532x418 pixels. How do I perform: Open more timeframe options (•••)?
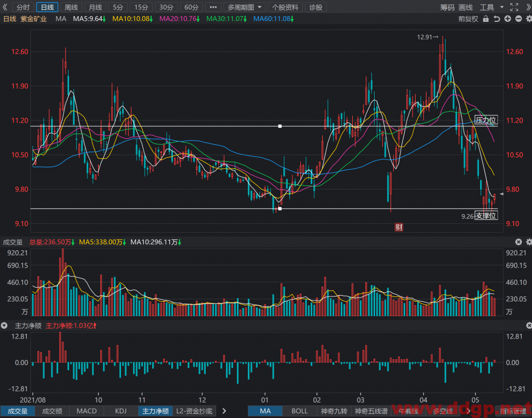213,7
